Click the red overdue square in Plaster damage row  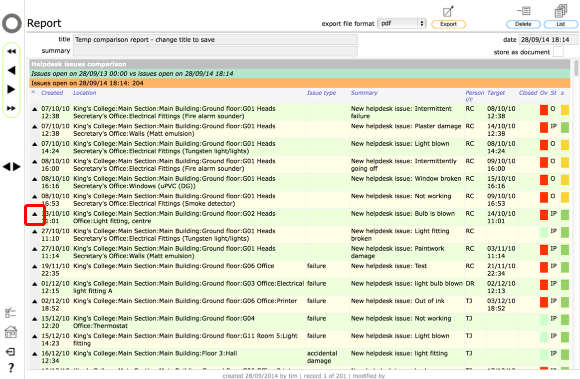coord(544,128)
